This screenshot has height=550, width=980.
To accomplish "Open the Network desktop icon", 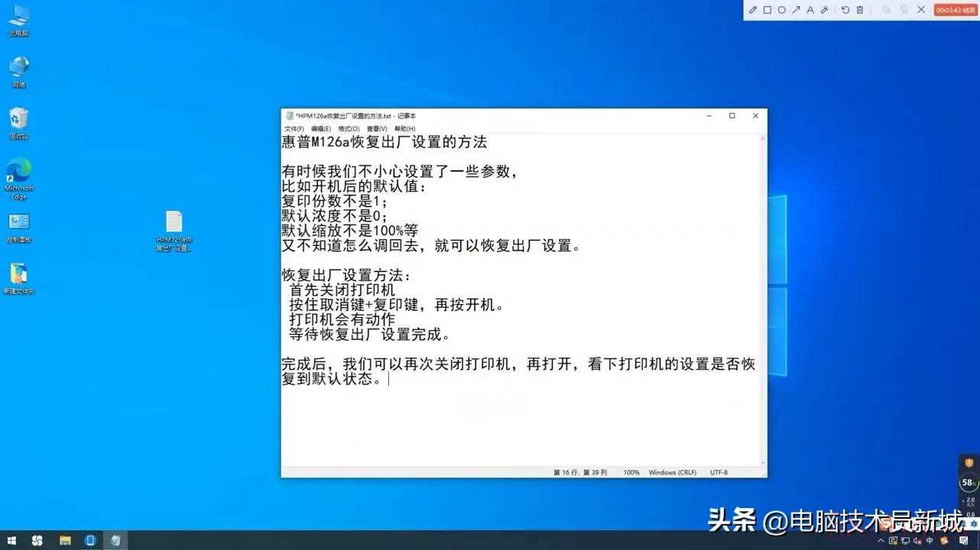I will 19,73.
